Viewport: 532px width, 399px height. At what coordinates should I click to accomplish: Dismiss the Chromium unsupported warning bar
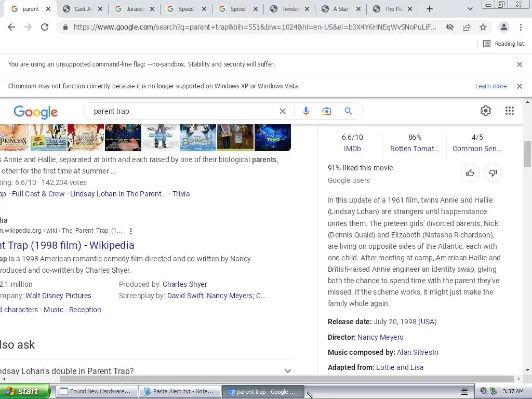[519, 86]
